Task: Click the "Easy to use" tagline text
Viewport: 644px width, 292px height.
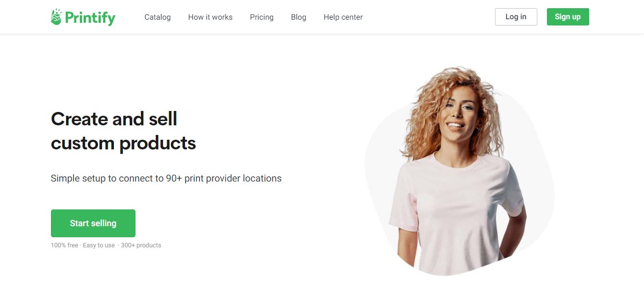Action: (x=99, y=245)
